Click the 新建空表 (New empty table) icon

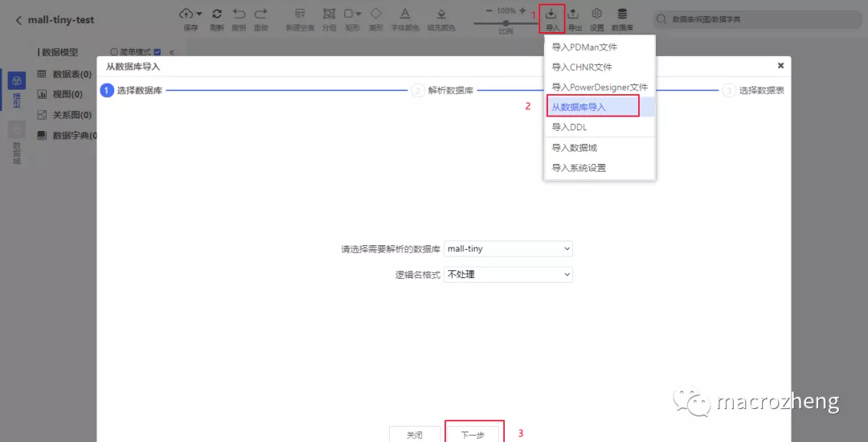click(x=300, y=14)
